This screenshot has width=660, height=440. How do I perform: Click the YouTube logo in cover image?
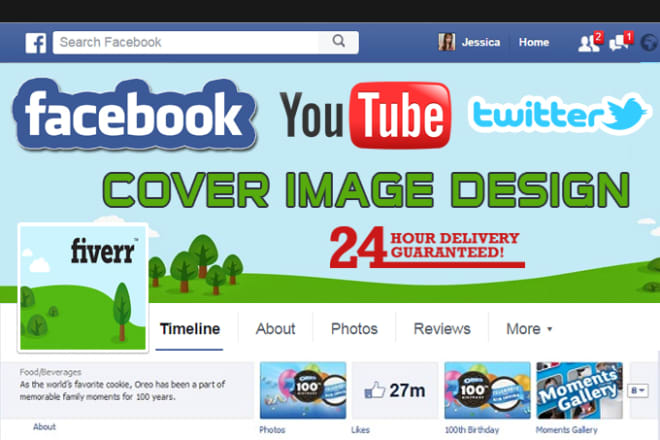click(365, 115)
